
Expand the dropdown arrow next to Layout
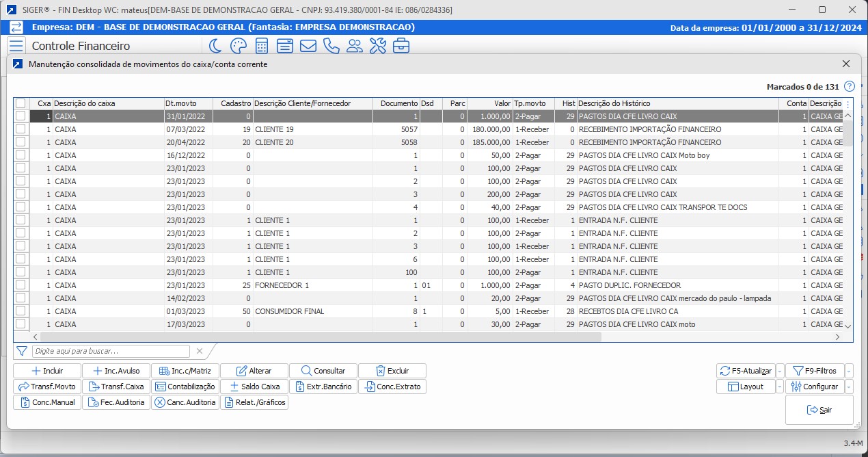780,387
